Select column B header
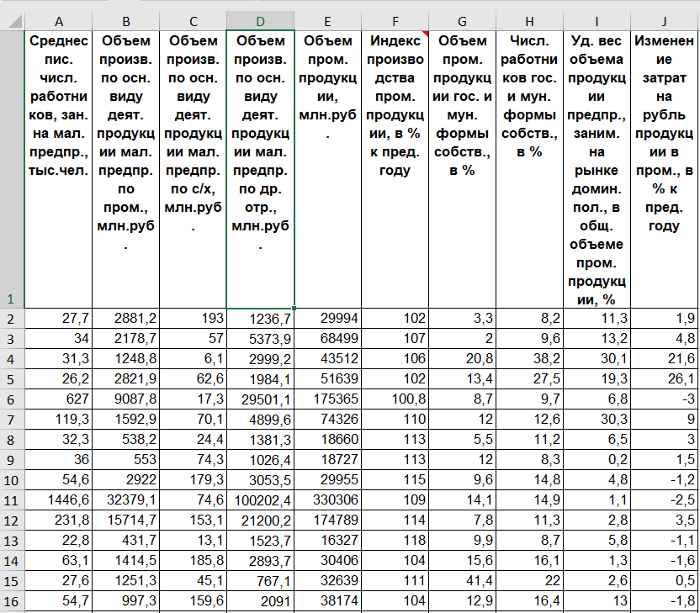This screenshot has width=700, height=613. [x=126, y=21]
